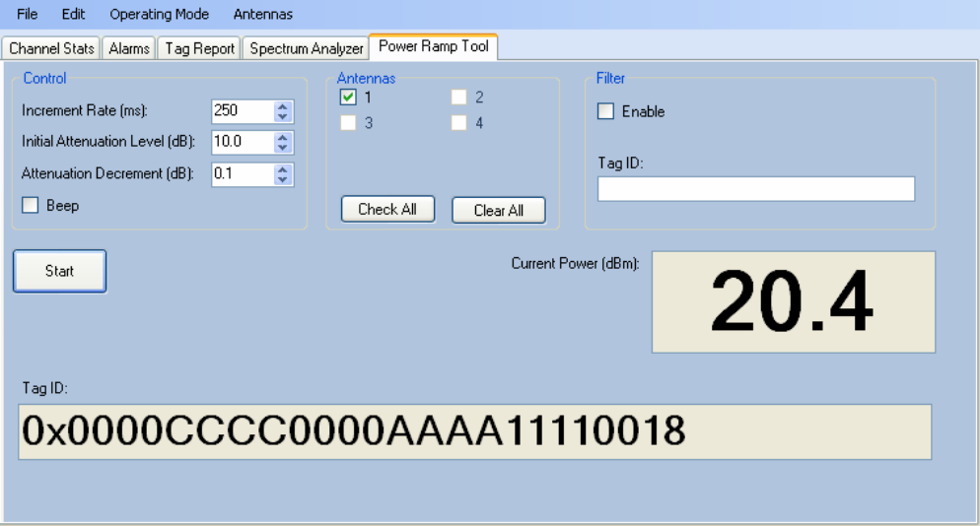Click the Check All button
This screenshot has height=526, width=980.
(387, 209)
